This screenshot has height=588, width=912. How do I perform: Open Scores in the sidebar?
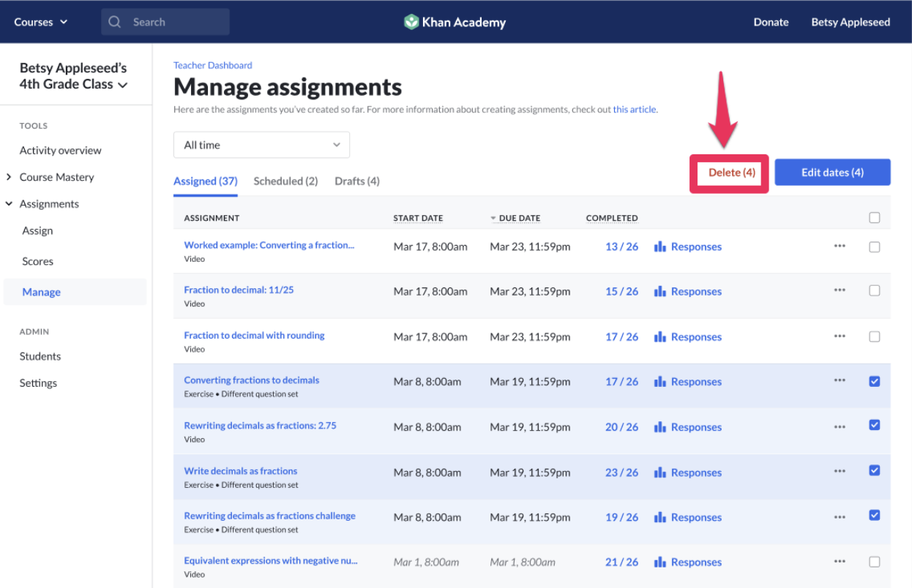(x=37, y=261)
